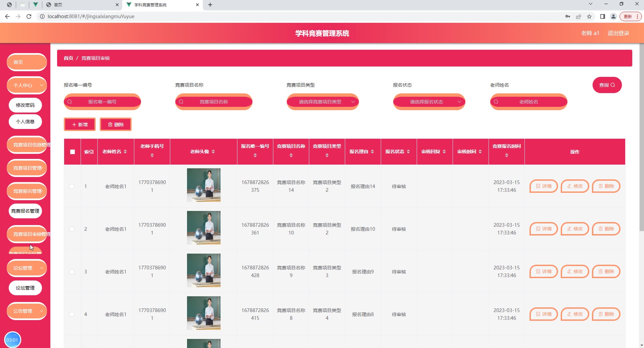644x348 pixels.
Task: Click the browser forward arrow
Action: pyautogui.click(x=18, y=16)
